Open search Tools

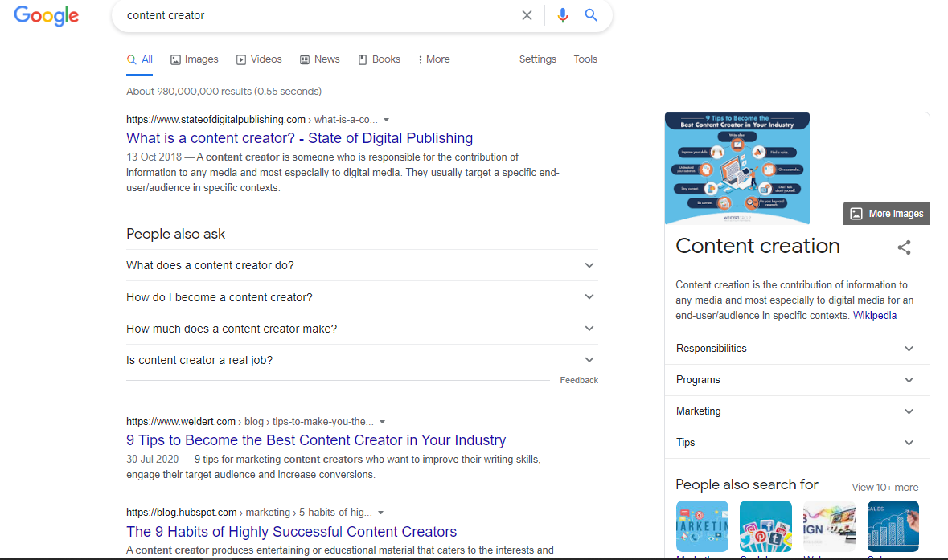point(585,59)
